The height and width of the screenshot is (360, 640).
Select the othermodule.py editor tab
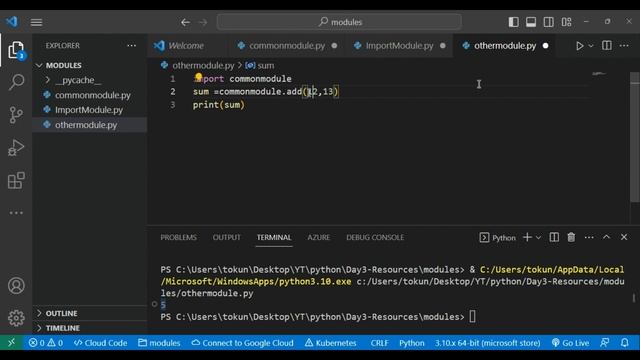coord(505,46)
